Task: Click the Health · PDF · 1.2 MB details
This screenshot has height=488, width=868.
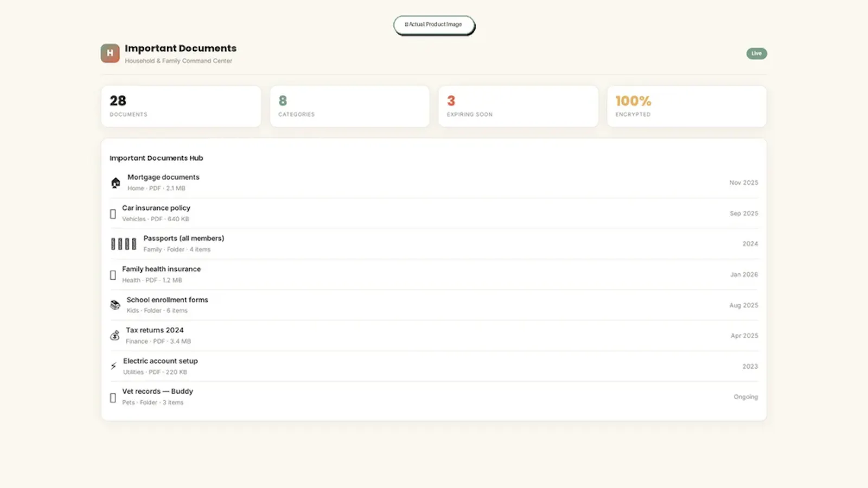Action: tap(152, 280)
